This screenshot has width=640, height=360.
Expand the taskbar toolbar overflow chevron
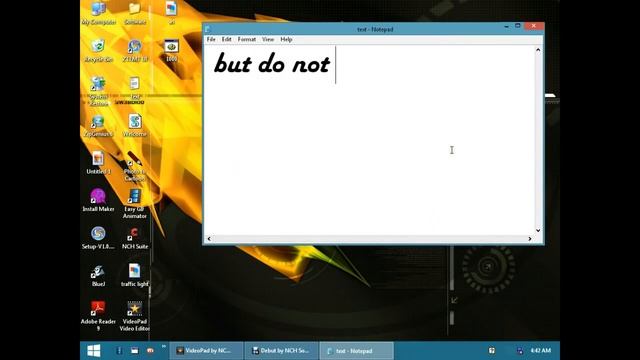[164, 347]
